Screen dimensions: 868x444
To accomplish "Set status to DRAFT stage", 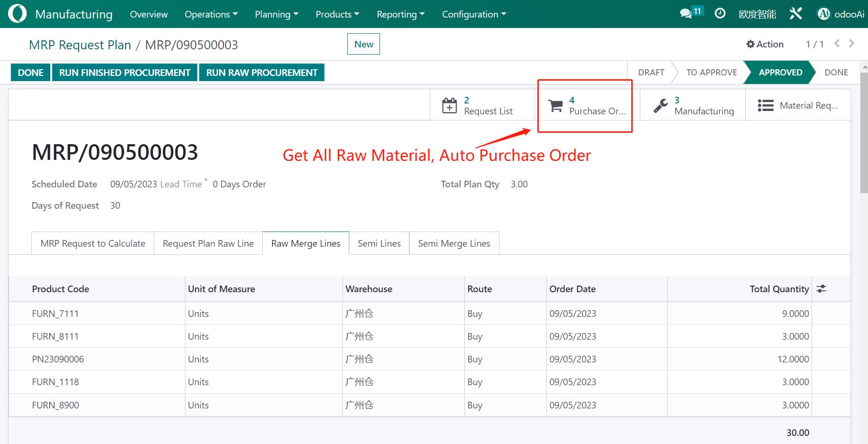I will (651, 73).
